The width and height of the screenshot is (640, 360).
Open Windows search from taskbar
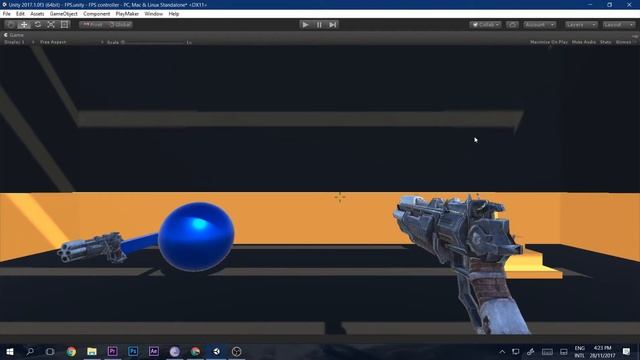[x=30, y=351]
